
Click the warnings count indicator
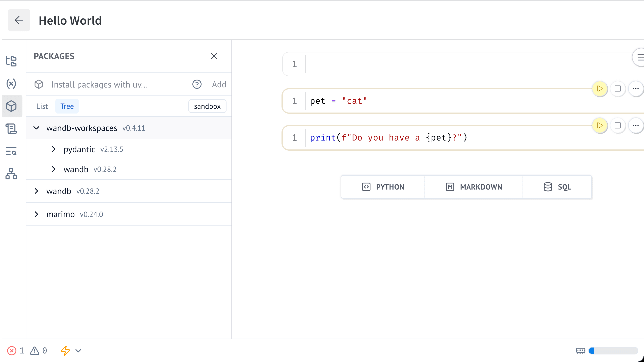pos(39,351)
